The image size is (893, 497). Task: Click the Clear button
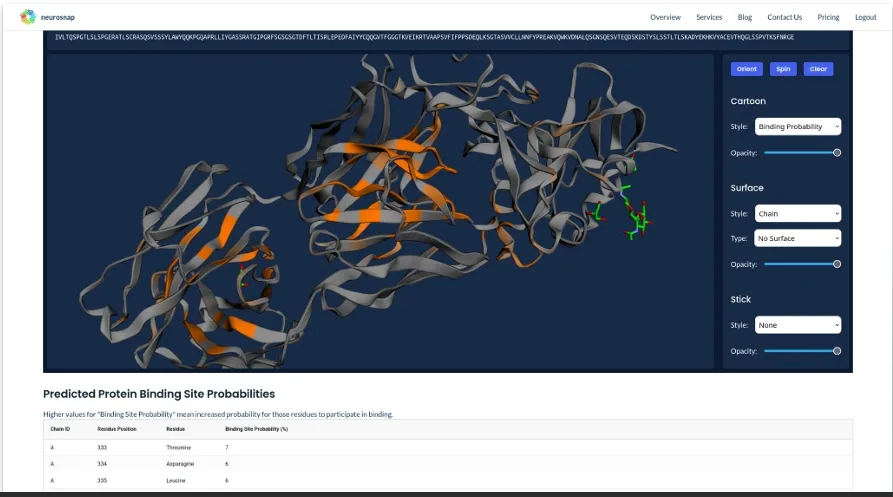pyautogui.click(x=818, y=69)
